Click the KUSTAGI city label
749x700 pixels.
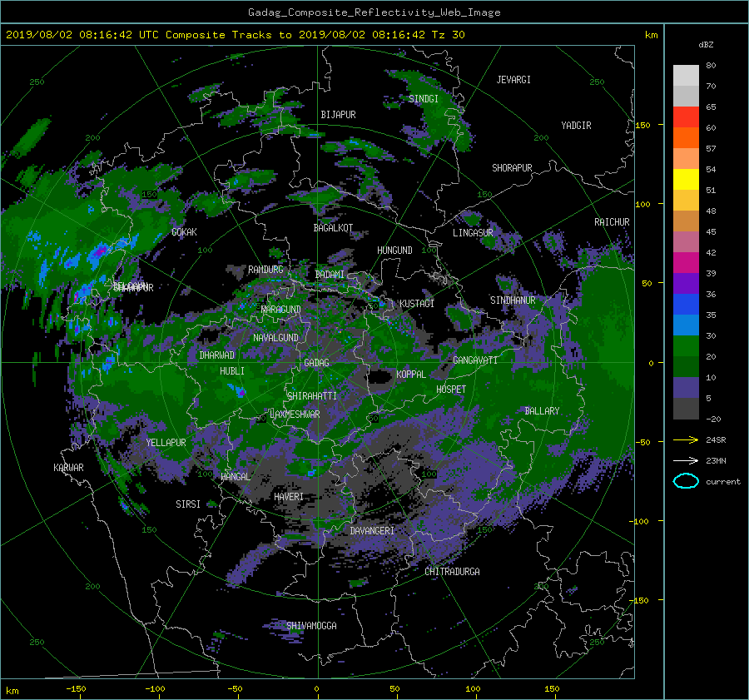pos(417,304)
